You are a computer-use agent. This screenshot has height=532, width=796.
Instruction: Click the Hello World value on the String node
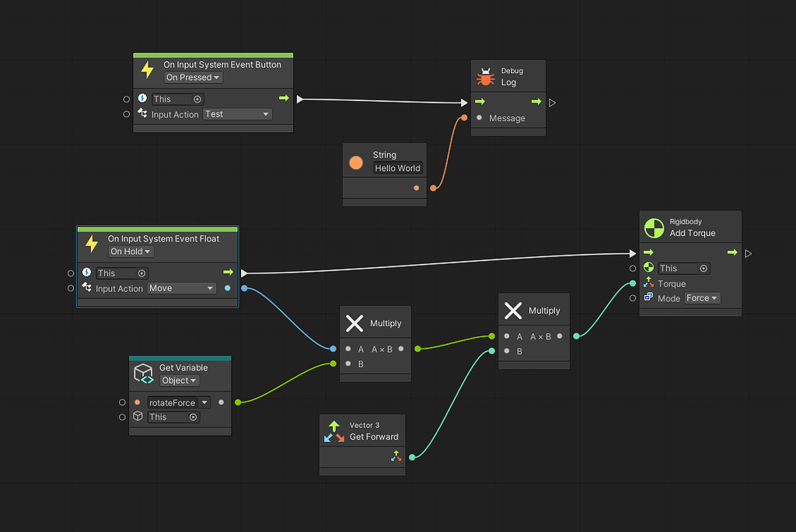[397, 168]
